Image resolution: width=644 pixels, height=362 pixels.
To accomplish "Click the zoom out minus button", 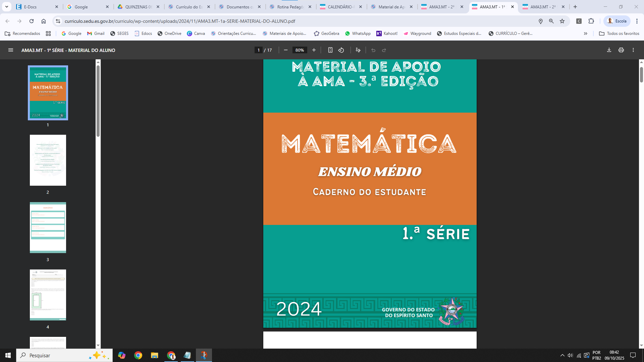I will (286, 50).
